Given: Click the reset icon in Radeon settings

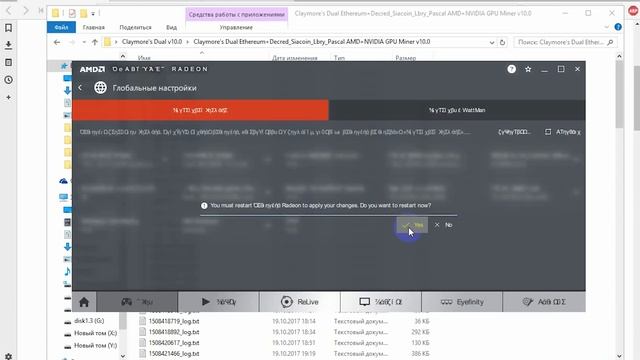Looking at the screenshot, I should click(x=548, y=132).
